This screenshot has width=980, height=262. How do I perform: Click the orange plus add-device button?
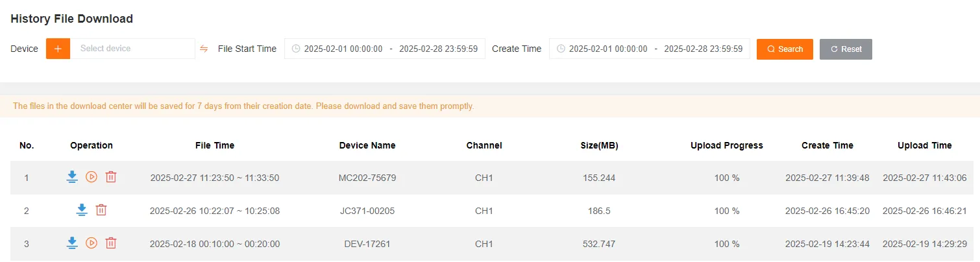(58, 49)
